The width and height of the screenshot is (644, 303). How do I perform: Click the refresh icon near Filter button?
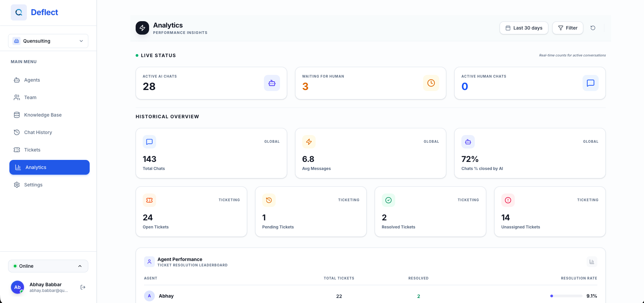pos(593,28)
